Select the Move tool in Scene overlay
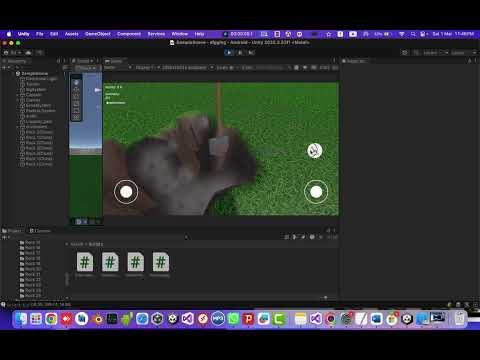The width and height of the screenshot is (480, 360). pyautogui.click(x=76, y=89)
